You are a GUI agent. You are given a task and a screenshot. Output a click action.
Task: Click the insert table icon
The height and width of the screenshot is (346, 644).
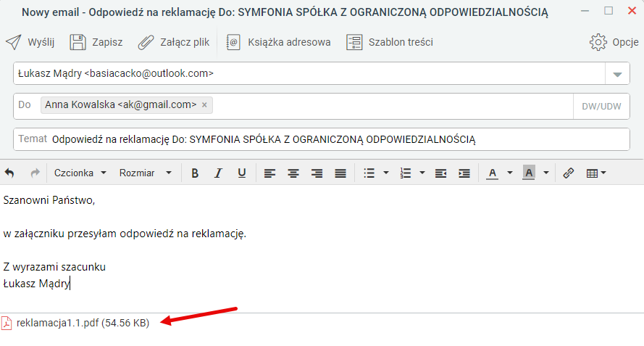coord(593,173)
